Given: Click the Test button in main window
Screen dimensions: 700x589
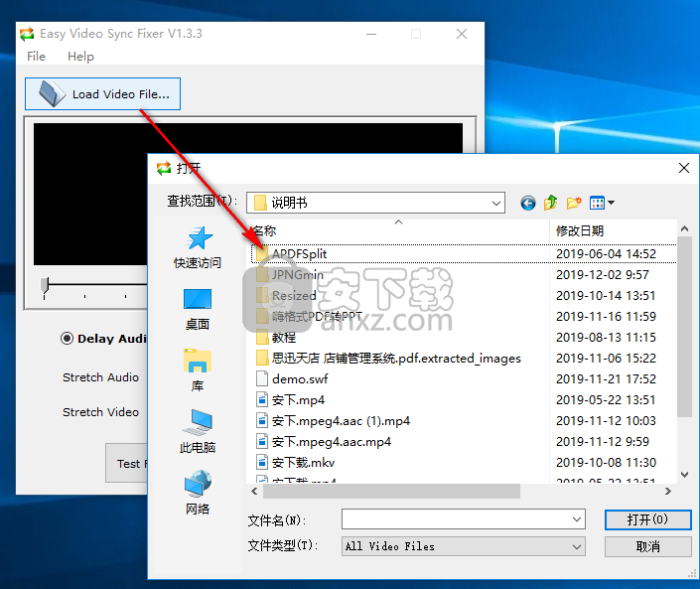Looking at the screenshot, I should coord(127,463).
